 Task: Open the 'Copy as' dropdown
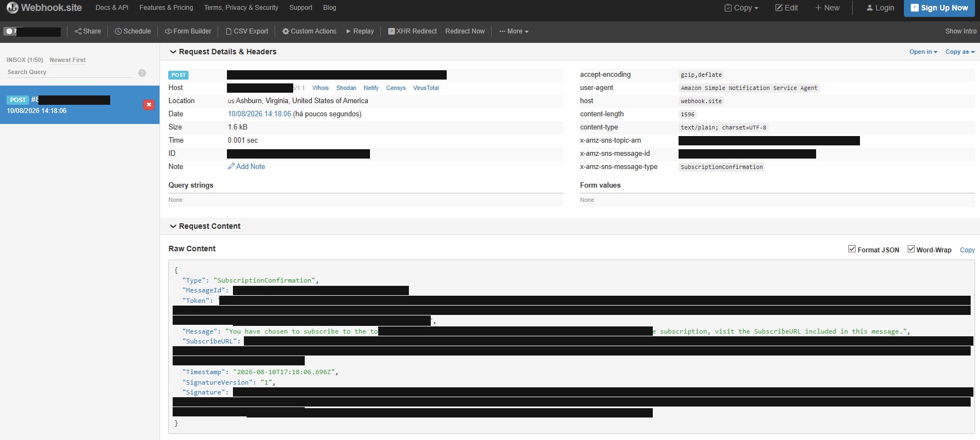pos(960,52)
